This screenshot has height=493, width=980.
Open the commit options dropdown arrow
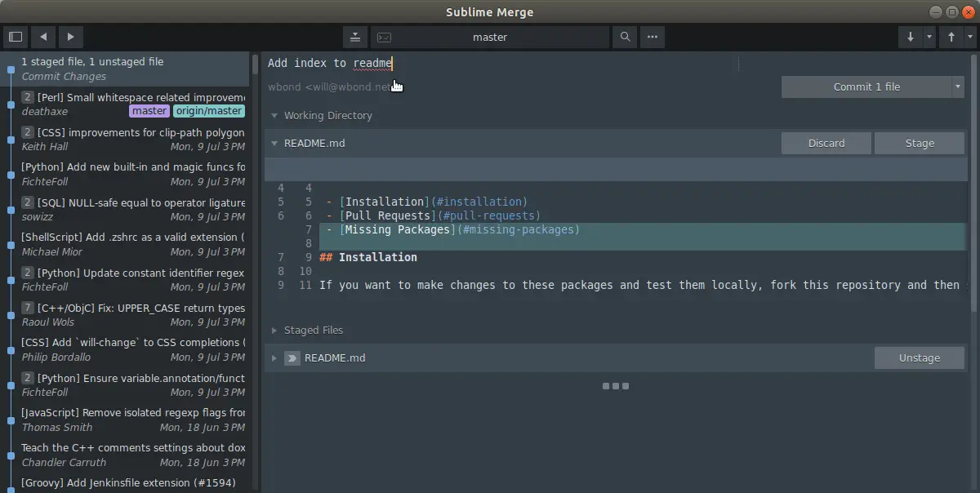tap(958, 87)
